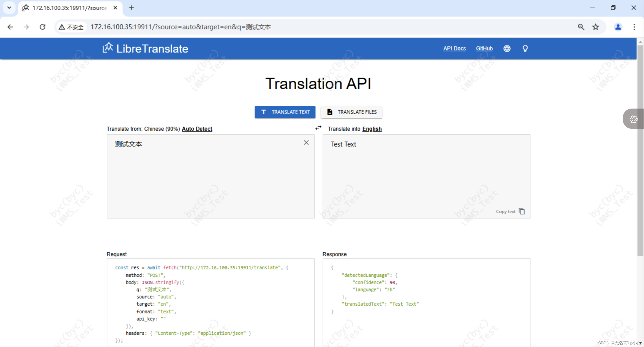Select TRANSLATE FILES tab
This screenshot has width=644, height=347.
(x=351, y=111)
